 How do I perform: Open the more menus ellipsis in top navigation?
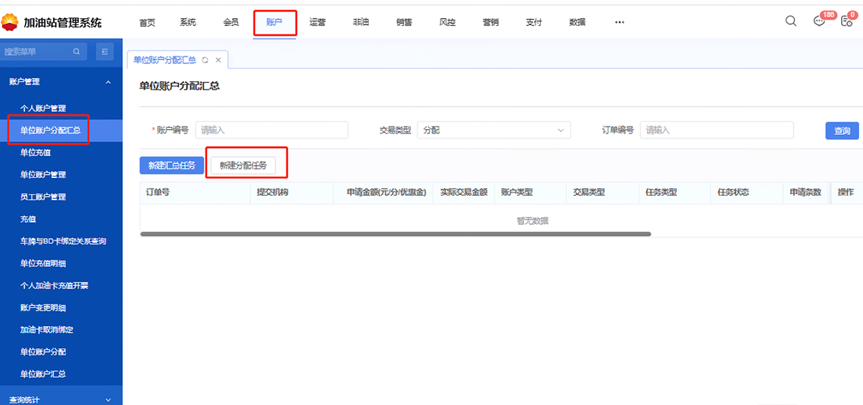click(x=619, y=22)
